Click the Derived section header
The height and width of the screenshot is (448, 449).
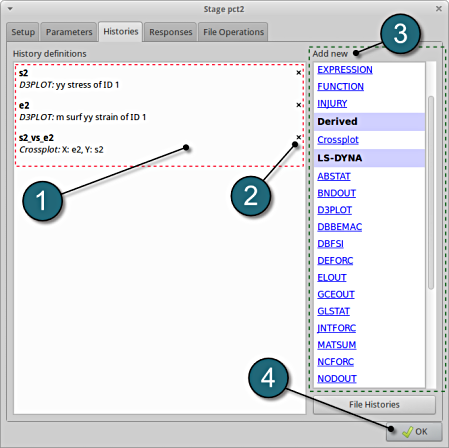[369, 122]
